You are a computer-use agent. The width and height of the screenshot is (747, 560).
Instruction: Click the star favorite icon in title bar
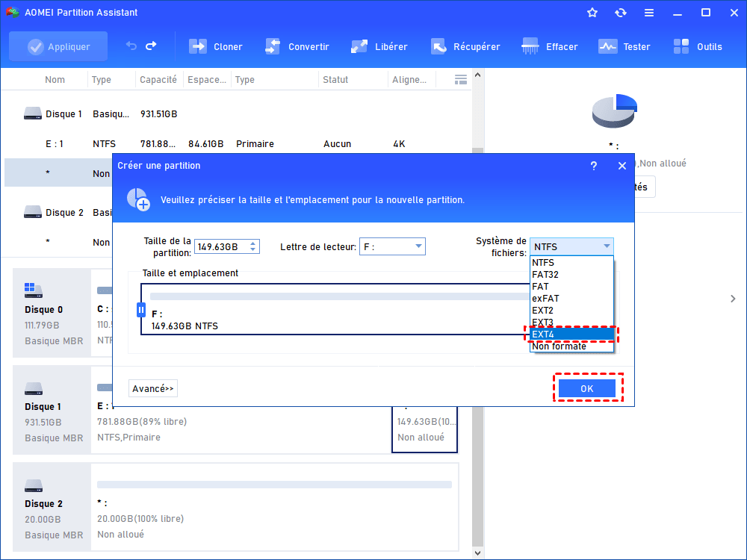tap(592, 13)
